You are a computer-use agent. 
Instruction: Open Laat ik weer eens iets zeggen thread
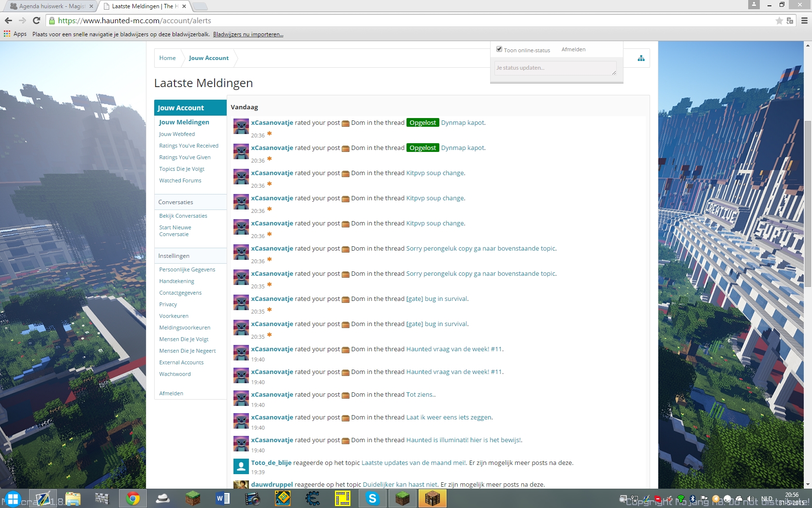[x=449, y=418]
